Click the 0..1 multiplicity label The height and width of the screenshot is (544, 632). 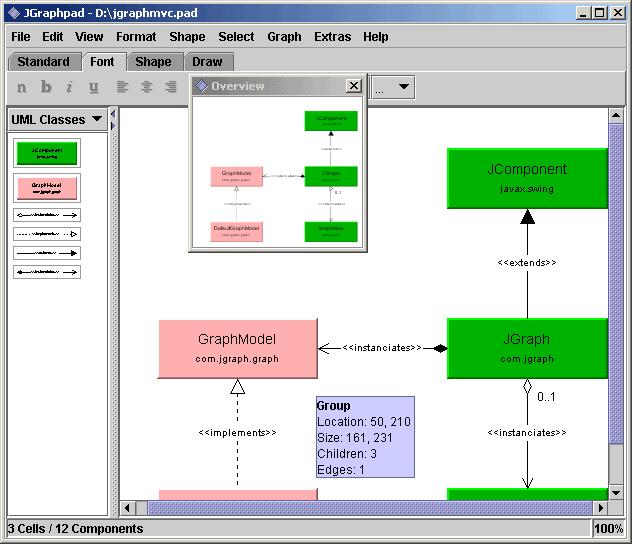(x=546, y=397)
